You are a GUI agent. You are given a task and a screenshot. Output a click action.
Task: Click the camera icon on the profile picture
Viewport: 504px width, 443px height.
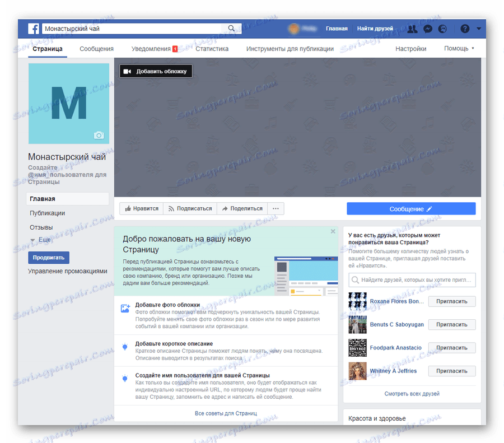tap(99, 135)
